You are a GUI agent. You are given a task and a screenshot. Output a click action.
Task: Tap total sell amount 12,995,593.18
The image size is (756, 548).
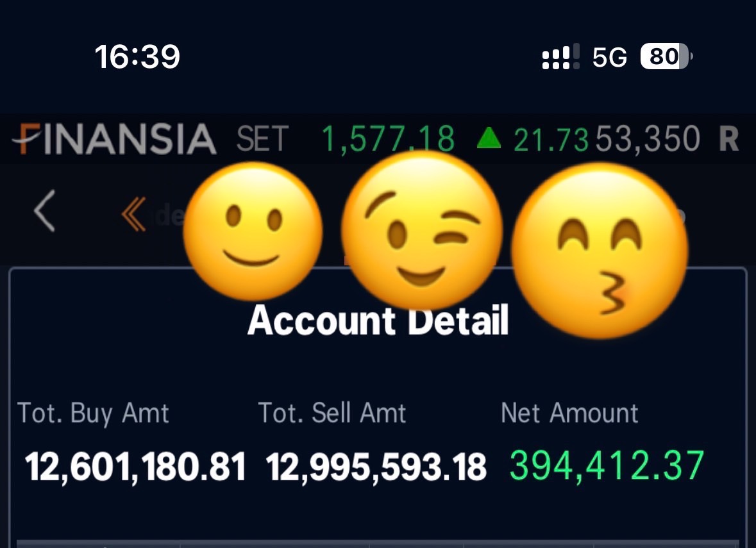(376, 467)
